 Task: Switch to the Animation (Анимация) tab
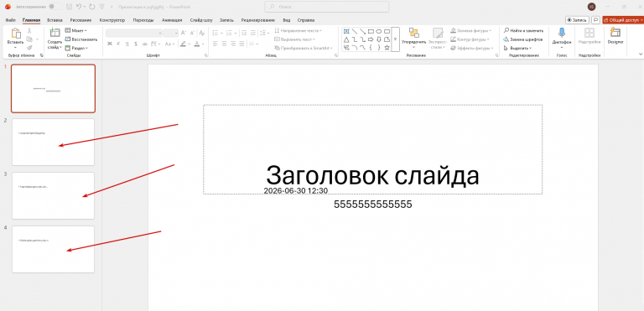tap(172, 20)
